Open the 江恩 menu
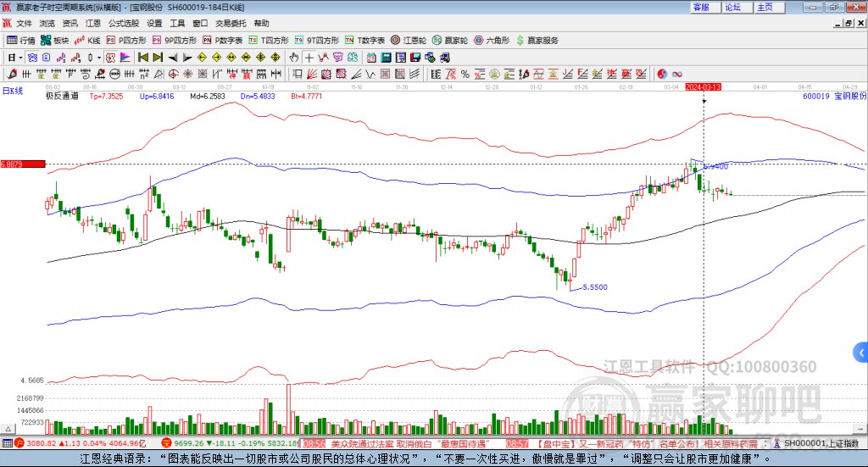Image resolution: width=868 pixels, height=467 pixels. (x=92, y=24)
